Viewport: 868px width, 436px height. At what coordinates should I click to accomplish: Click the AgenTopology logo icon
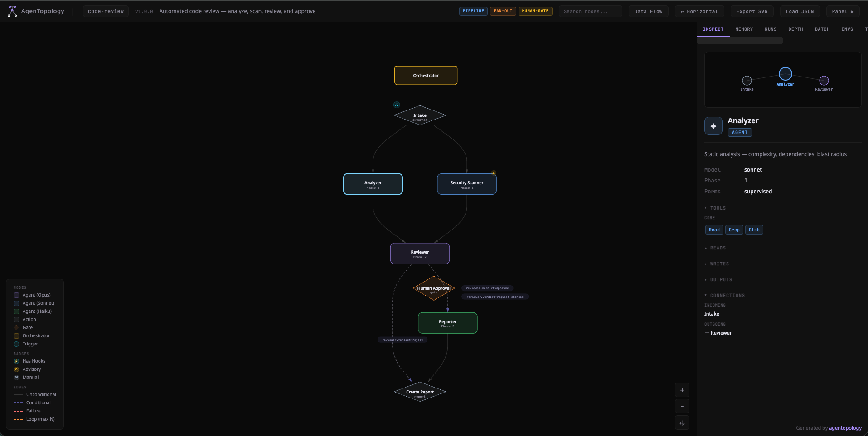tap(12, 11)
